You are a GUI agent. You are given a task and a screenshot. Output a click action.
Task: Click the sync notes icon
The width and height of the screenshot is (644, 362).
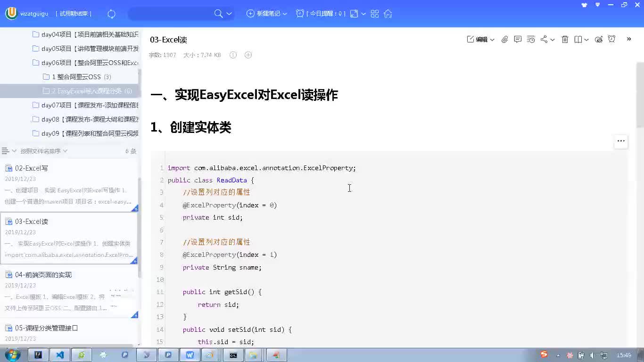point(112,14)
